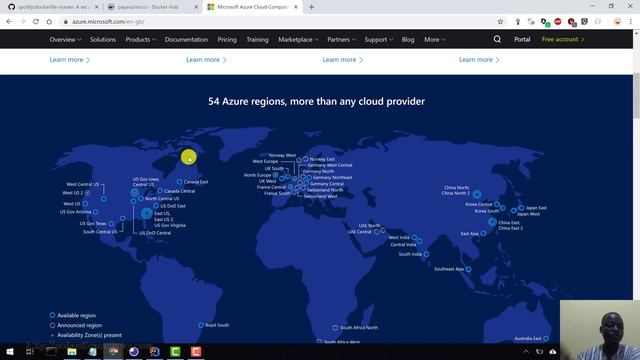
Task: Expand the Products dropdown menu
Action: click(141, 39)
